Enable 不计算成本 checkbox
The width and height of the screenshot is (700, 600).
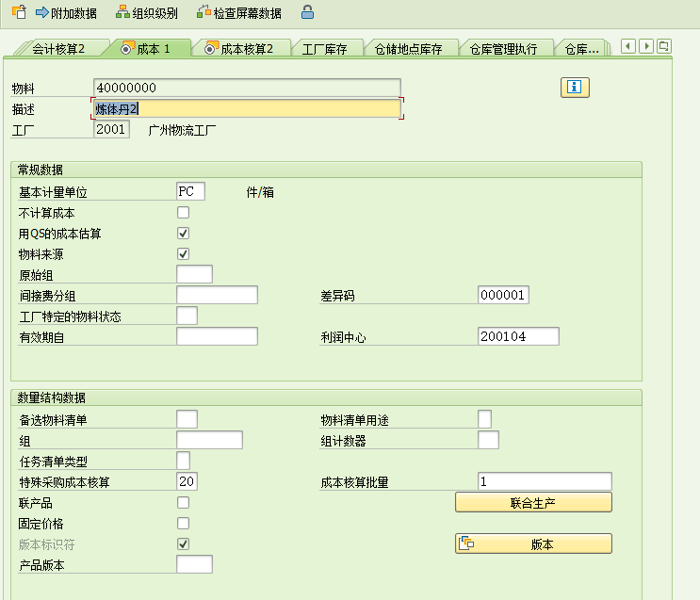point(184,212)
